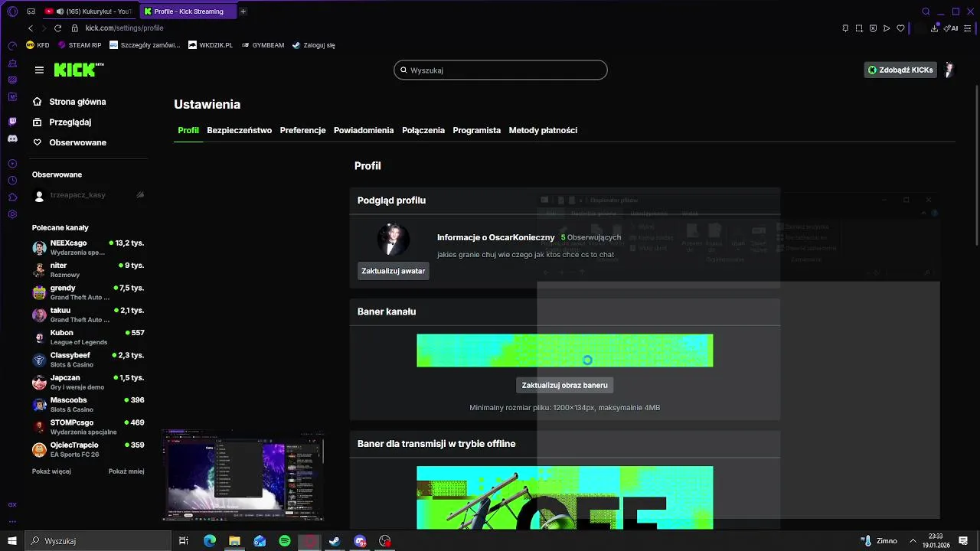Click the Windows taskbar search box
980x551 pixels.
click(98, 541)
